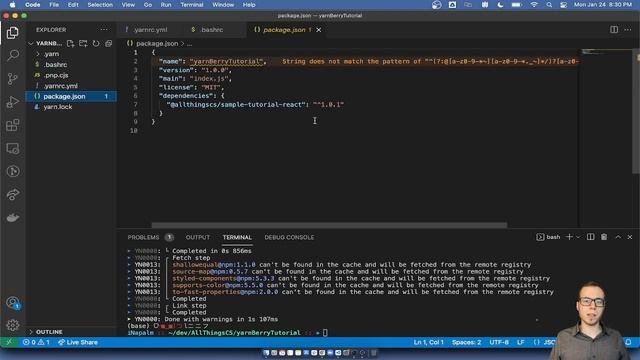Image resolution: width=640 pixels, height=360 pixels.
Task: Close the package.json editor tab
Action: (x=319, y=30)
